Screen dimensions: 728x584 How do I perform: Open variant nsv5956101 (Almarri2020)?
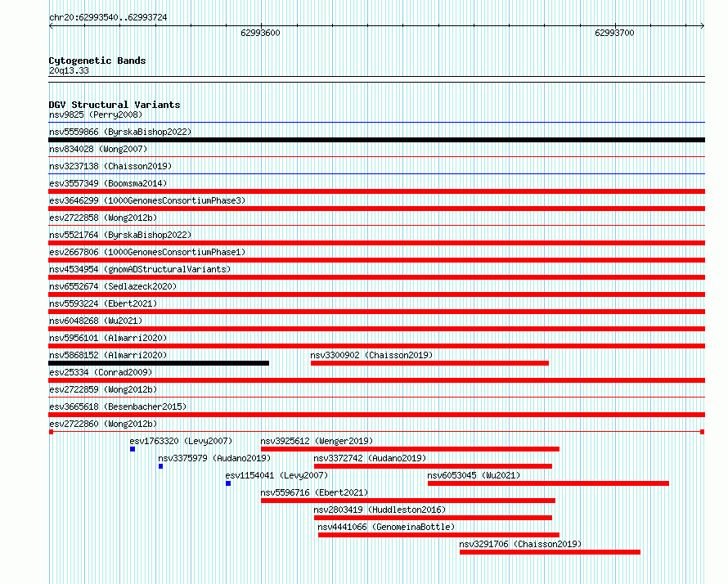[108, 338]
